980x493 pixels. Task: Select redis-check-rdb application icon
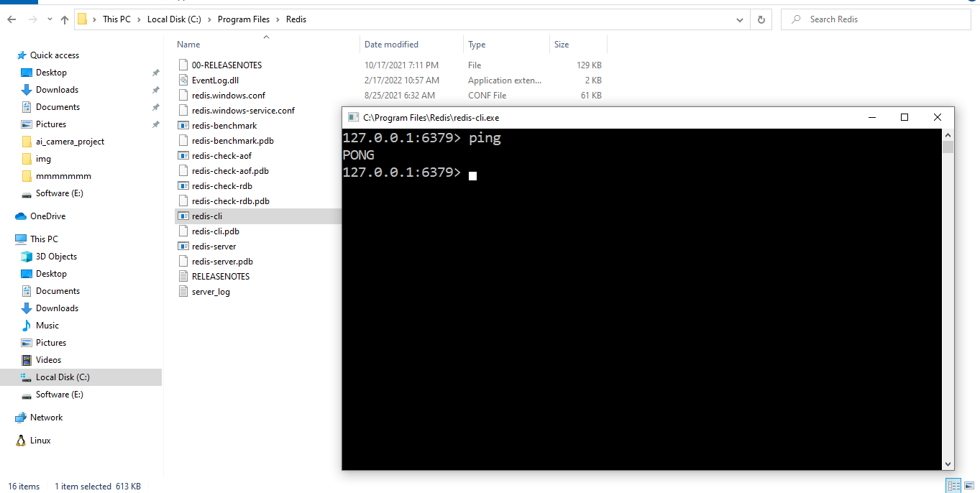tap(183, 186)
